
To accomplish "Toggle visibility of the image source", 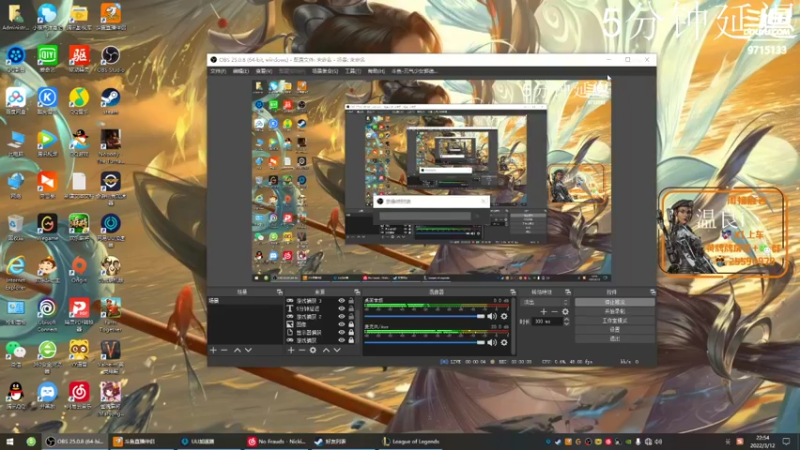I will tap(341, 324).
